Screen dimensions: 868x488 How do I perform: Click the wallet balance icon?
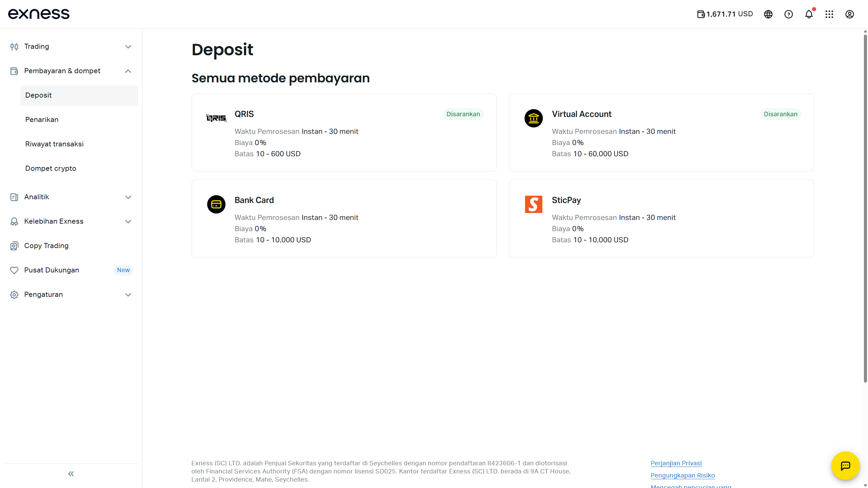point(701,14)
